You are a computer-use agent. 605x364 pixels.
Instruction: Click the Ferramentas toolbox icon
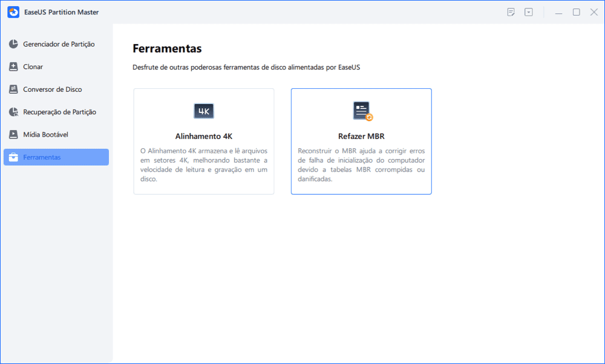pos(13,157)
